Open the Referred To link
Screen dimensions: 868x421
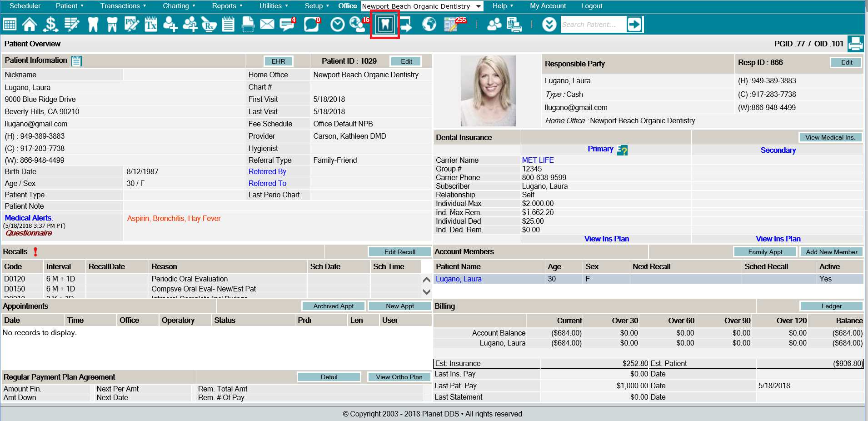(267, 183)
